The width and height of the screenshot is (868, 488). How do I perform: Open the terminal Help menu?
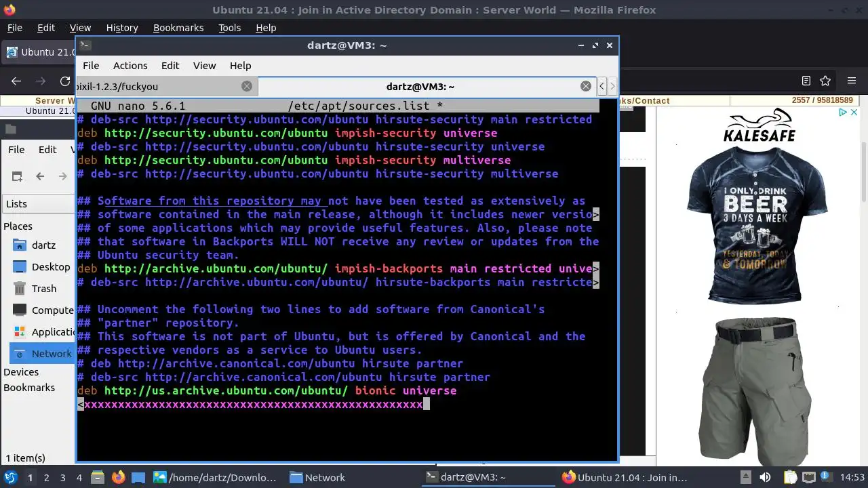(x=241, y=66)
